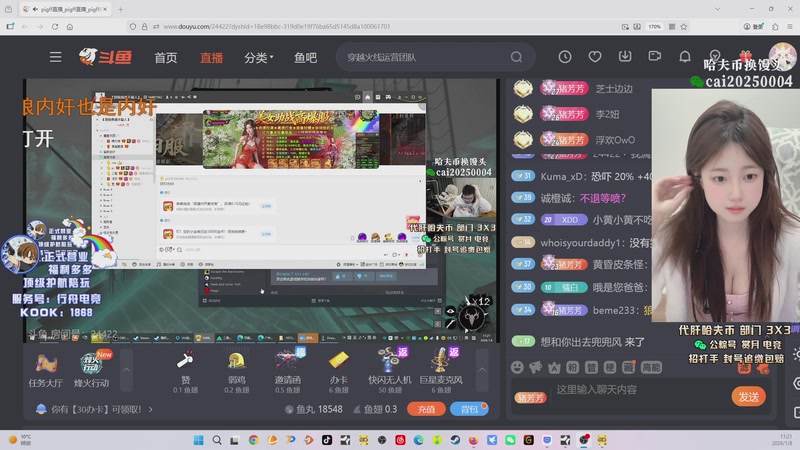Click the 充值 recharge button
Viewport: 800px width, 450px height.
[426, 409]
